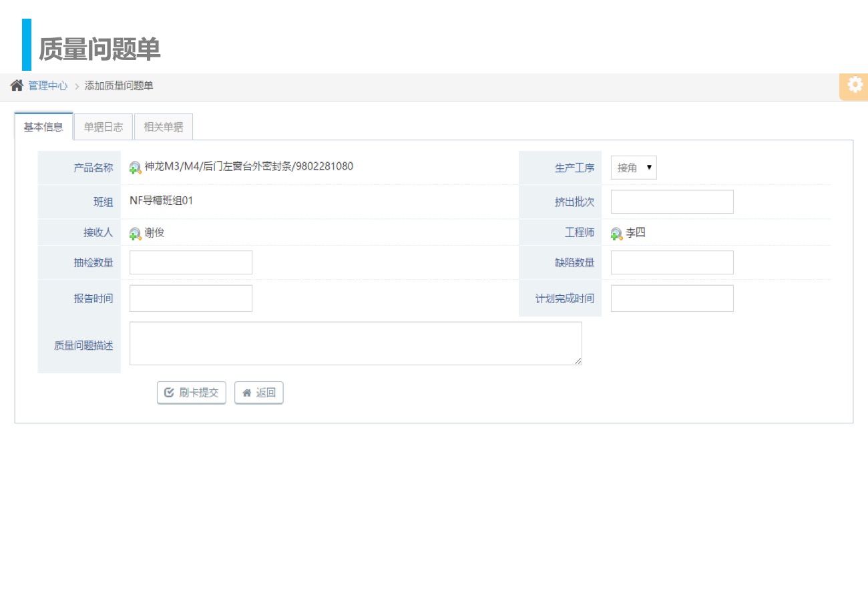Click the 抽检数量 input field
The image size is (868, 601).
pos(191,262)
